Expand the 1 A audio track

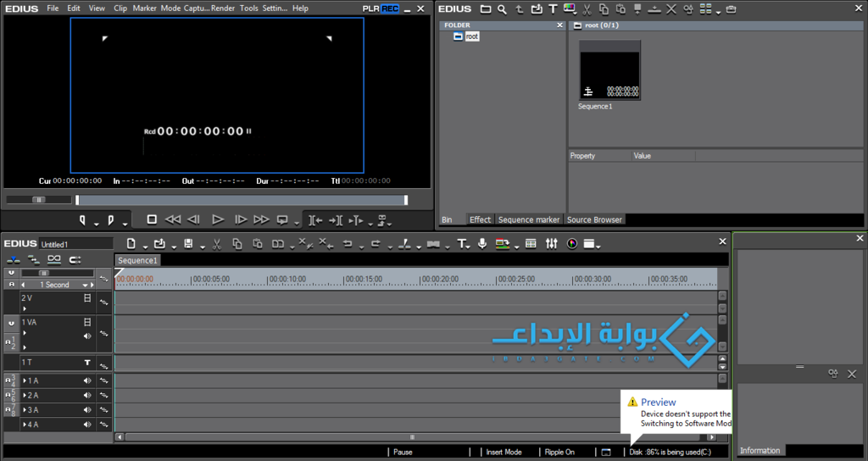click(x=25, y=380)
